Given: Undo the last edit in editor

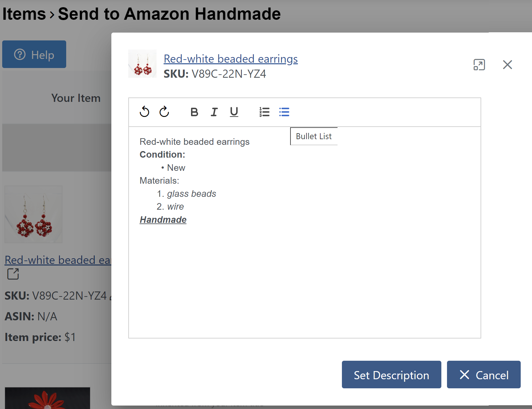Looking at the screenshot, I should [144, 112].
